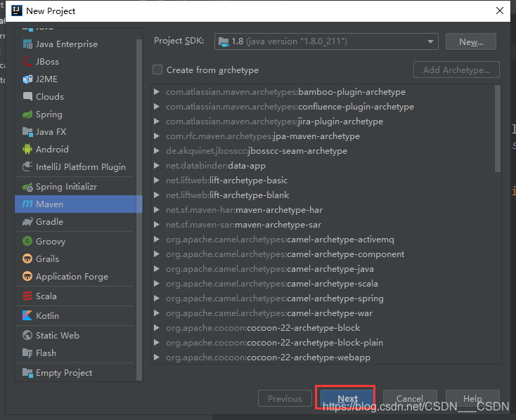Select camel-archetype-war row
The width and height of the screenshot is (516, 420).
[323, 313]
